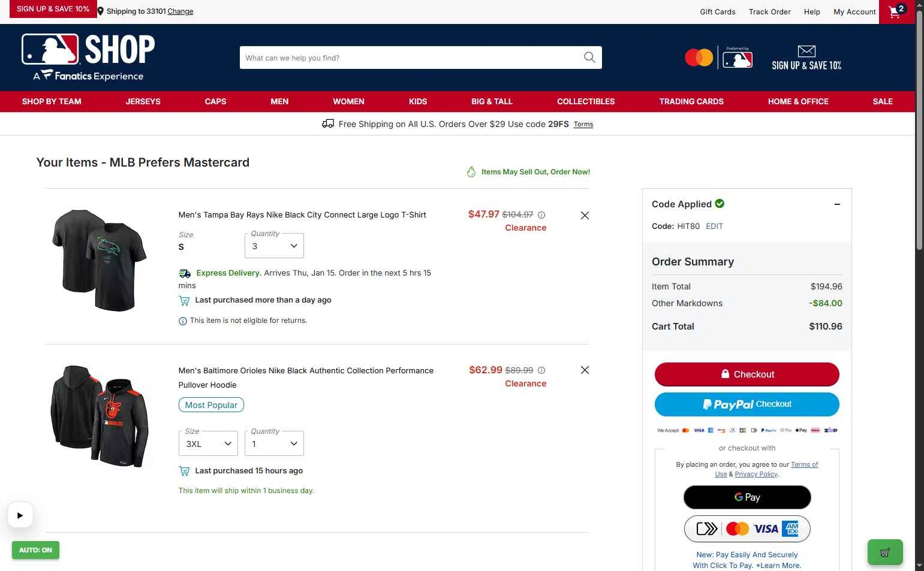Image resolution: width=924 pixels, height=571 pixels.
Task: Open the Sale menu
Action: 883,101
